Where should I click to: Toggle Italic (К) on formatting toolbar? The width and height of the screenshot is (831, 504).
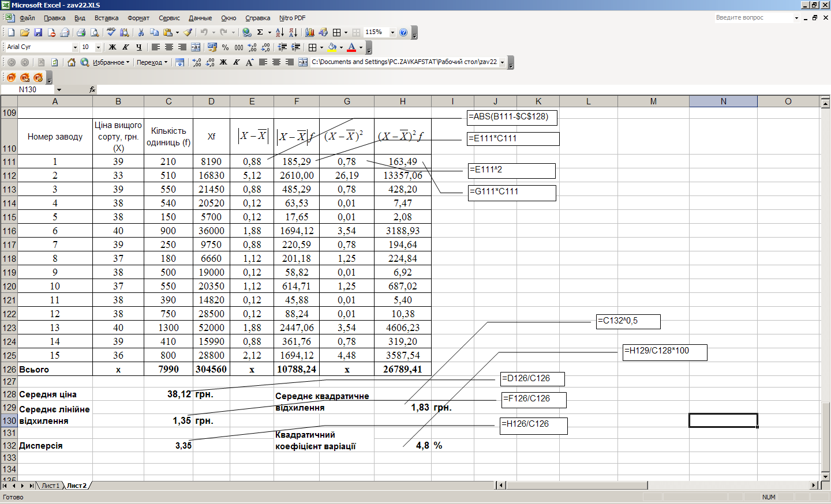tap(126, 47)
